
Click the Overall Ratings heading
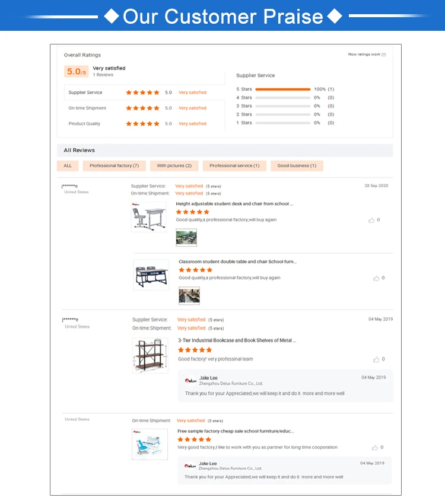coord(82,55)
